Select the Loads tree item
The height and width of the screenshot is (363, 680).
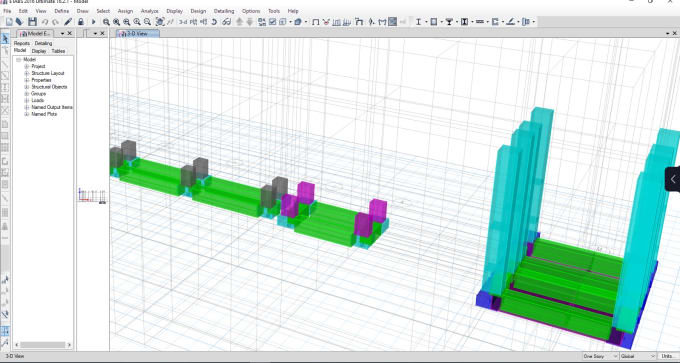click(38, 100)
